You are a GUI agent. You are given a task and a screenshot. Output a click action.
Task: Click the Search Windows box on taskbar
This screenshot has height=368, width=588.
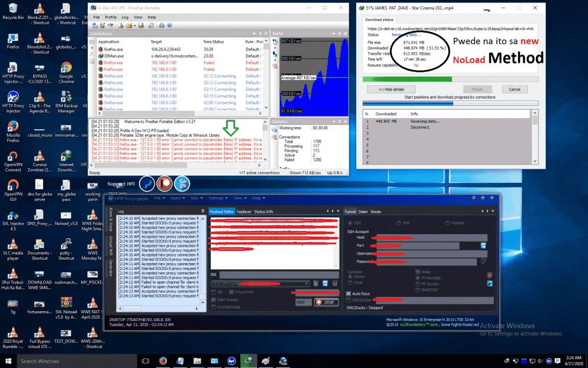77,361
